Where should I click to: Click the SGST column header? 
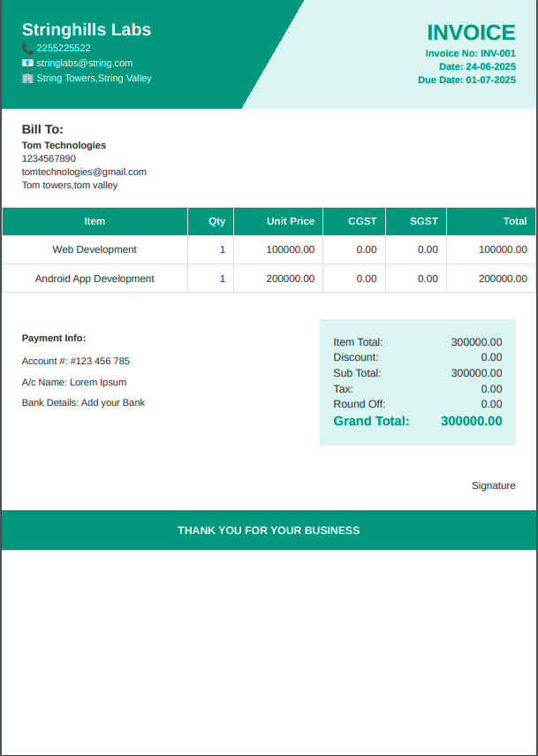(424, 221)
